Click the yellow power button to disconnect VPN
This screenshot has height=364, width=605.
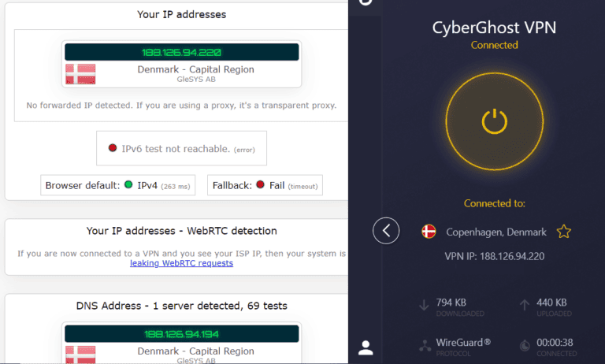494,121
